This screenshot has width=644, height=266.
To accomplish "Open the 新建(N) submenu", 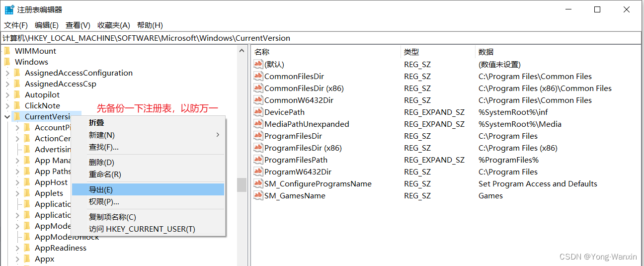I will click(x=148, y=135).
